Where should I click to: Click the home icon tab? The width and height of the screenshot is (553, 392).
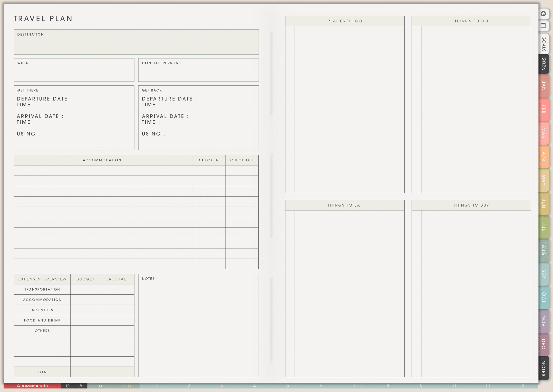pyautogui.click(x=543, y=14)
